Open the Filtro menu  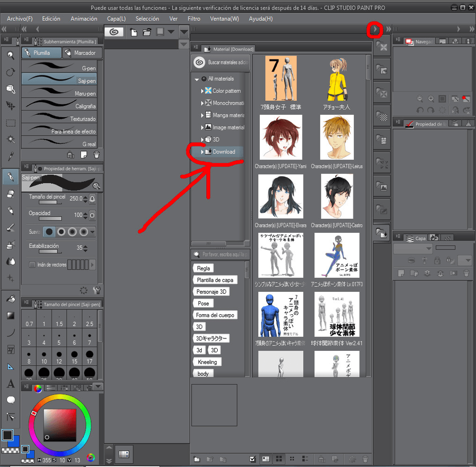pos(194,18)
